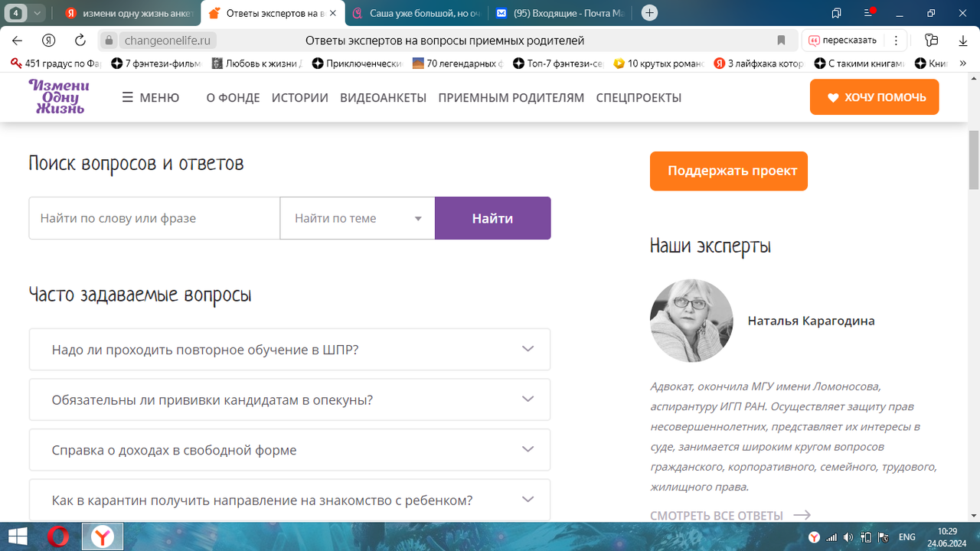Screen dimensions: 980x551
Task: Click the search input "Найти по слову или фразе"
Action: tap(154, 218)
